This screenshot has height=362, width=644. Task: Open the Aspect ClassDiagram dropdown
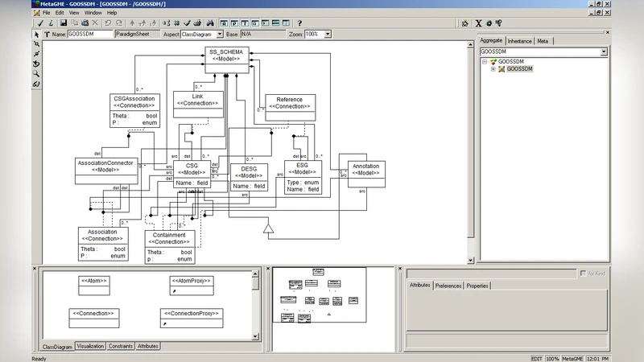[x=217, y=35]
